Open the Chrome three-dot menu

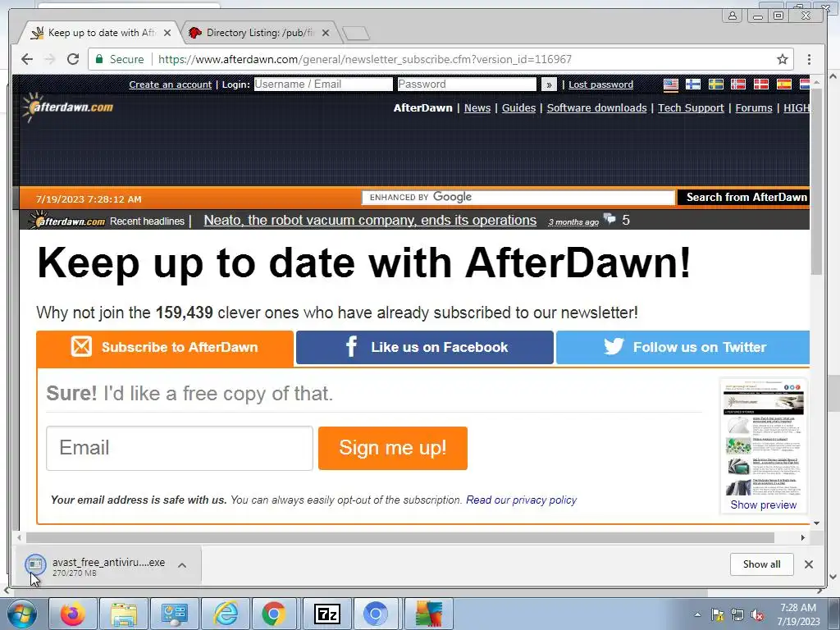pyautogui.click(x=809, y=59)
